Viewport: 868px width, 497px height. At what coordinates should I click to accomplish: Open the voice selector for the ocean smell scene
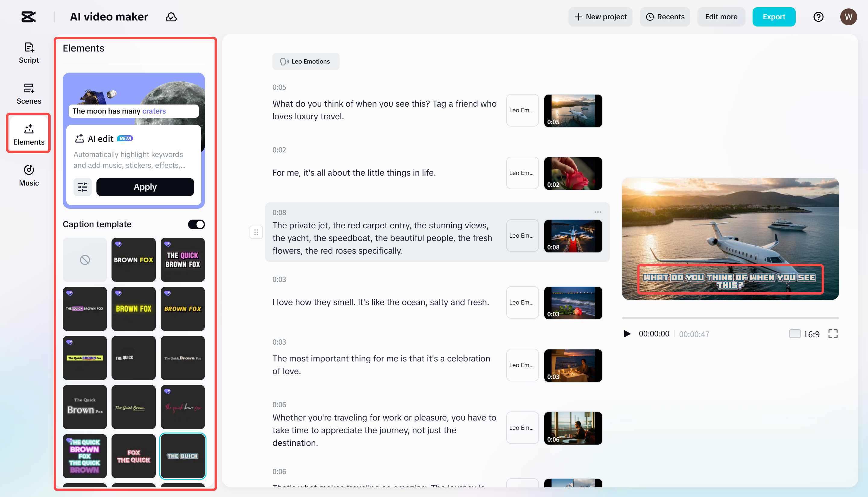(522, 302)
